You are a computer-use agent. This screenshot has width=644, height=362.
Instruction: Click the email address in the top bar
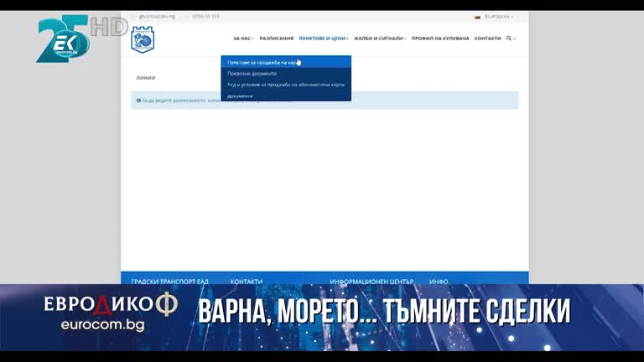click(157, 17)
